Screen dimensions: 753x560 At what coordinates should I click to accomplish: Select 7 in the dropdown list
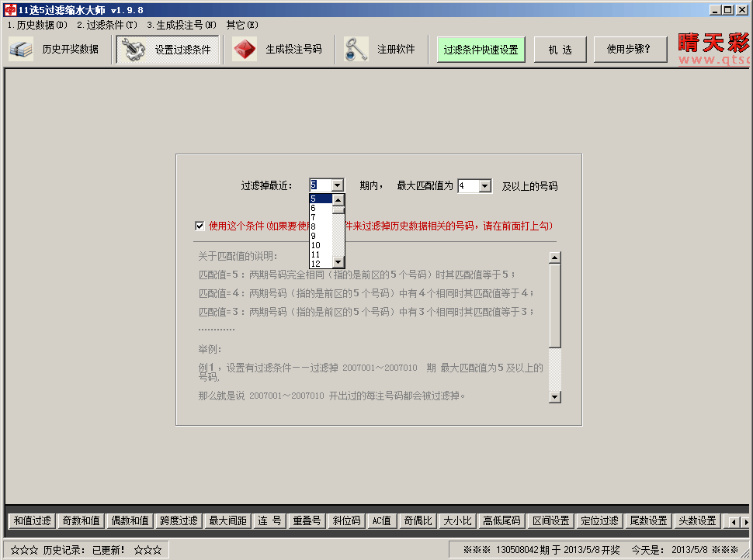tap(321, 217)
